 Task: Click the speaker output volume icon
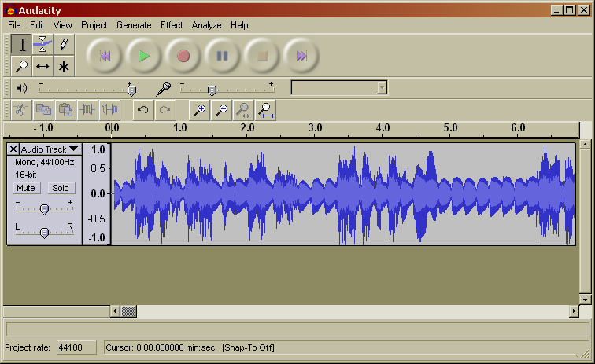[21, 88]
